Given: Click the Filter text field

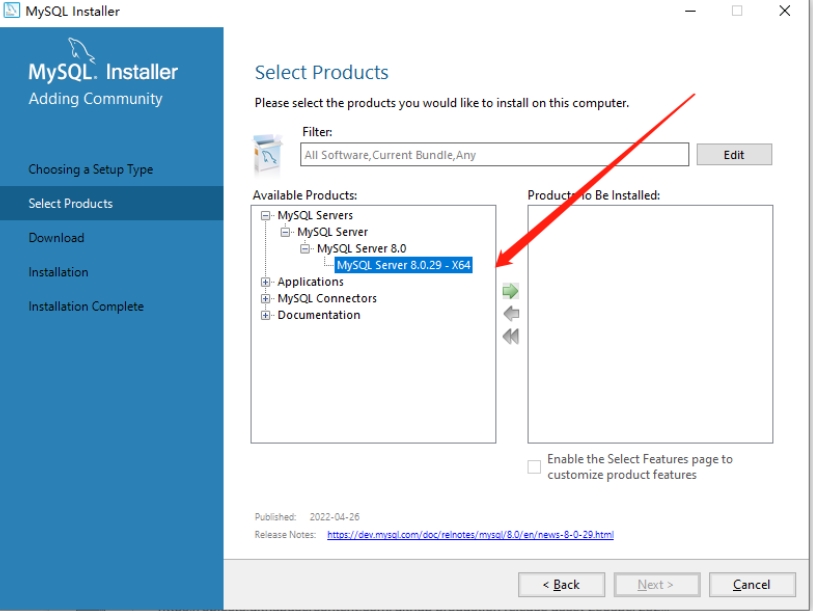Looking at the screenshot, I should (x=494, y=155).
